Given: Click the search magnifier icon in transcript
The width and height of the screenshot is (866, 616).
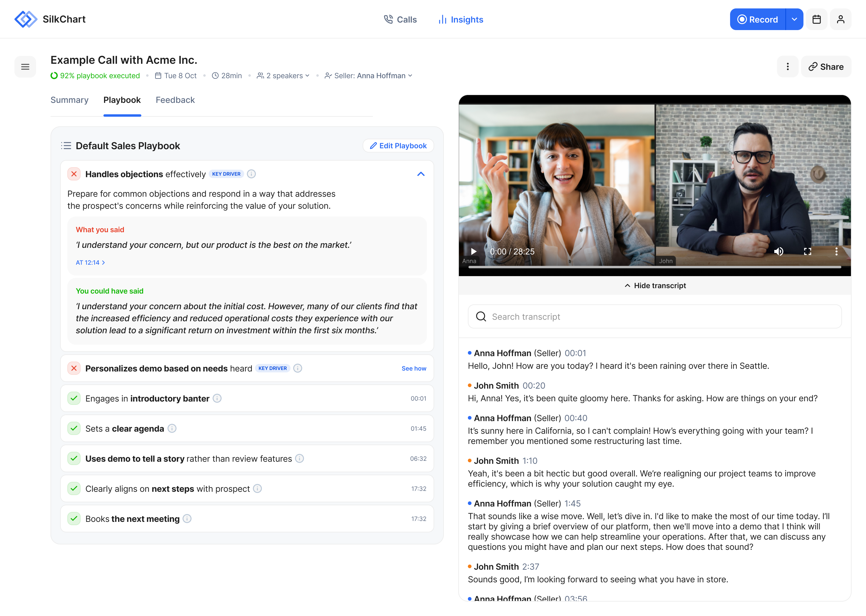Looking at the screenshot, I should (481, 317).
